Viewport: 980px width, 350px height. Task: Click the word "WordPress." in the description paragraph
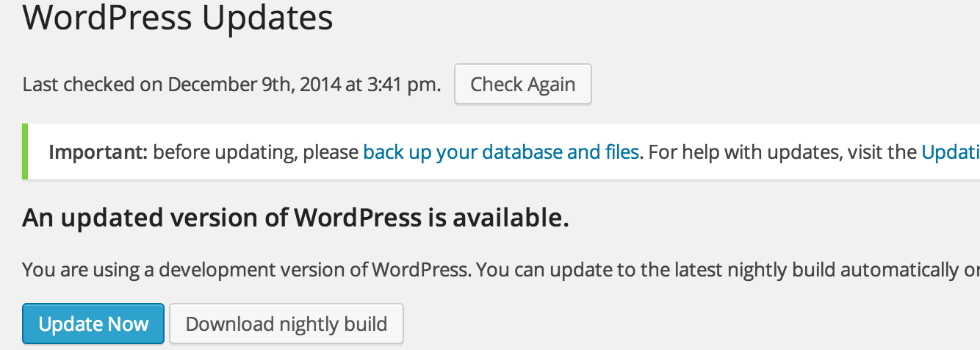pos(419,269)
